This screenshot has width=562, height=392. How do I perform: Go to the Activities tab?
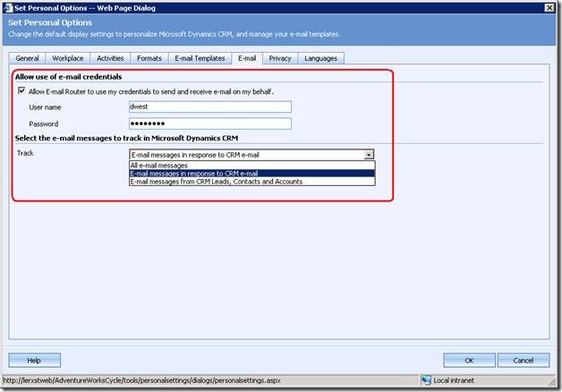pyautogui.click(x=111, y=58)
